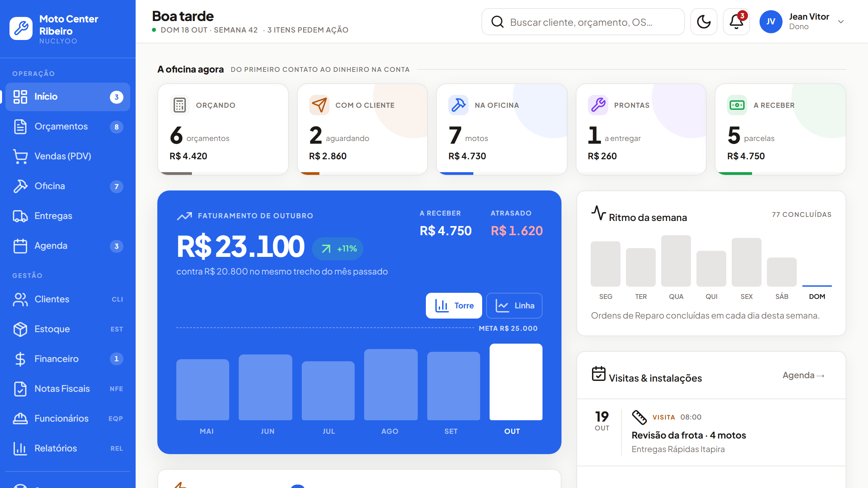This screenshot has height=488, width=868.
Task: Click the Clientes people icon
Action: click(20, 300)
